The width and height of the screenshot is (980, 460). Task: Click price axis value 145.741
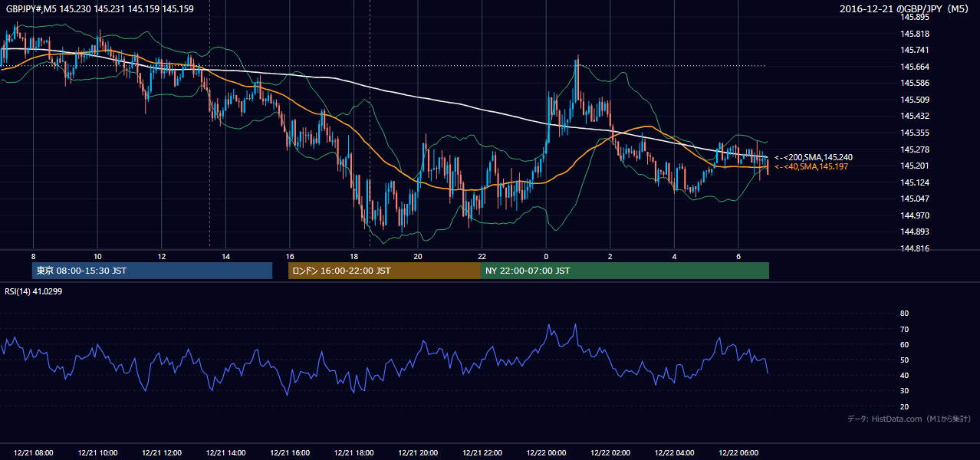tap(915, 50)
